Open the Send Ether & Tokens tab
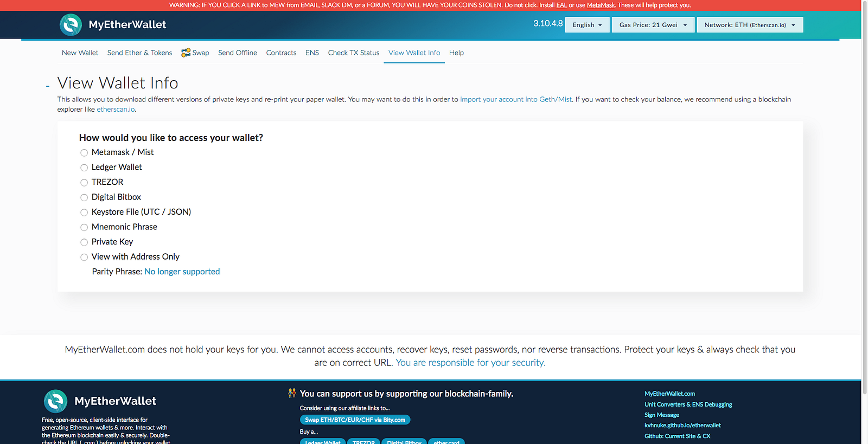 click(139, 53)
